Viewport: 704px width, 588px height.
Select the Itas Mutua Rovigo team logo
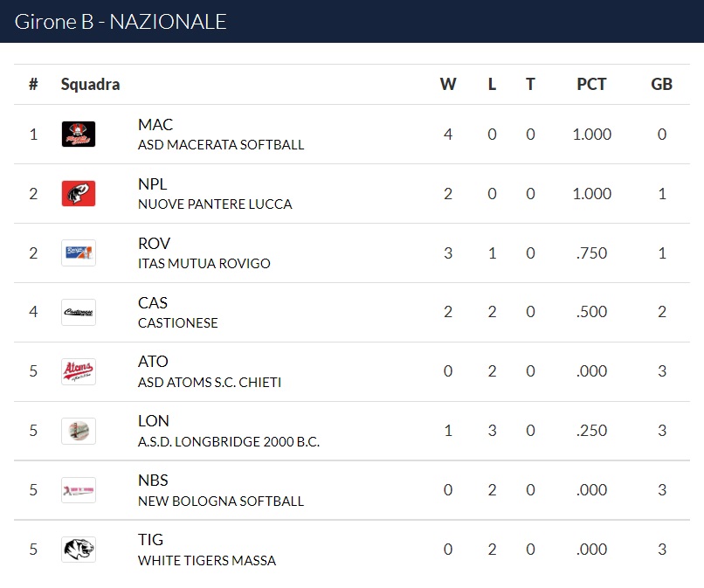coord(79,252)
